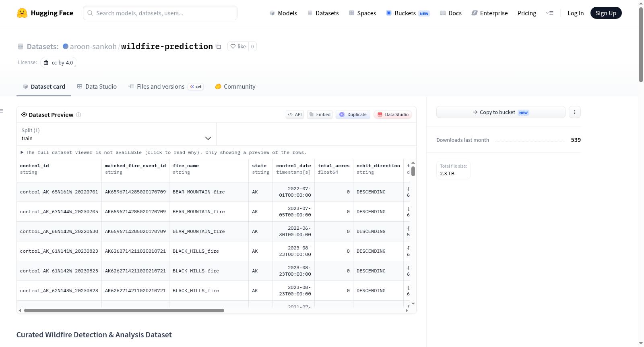Click the table scroll-left arrow

point(20,310)
